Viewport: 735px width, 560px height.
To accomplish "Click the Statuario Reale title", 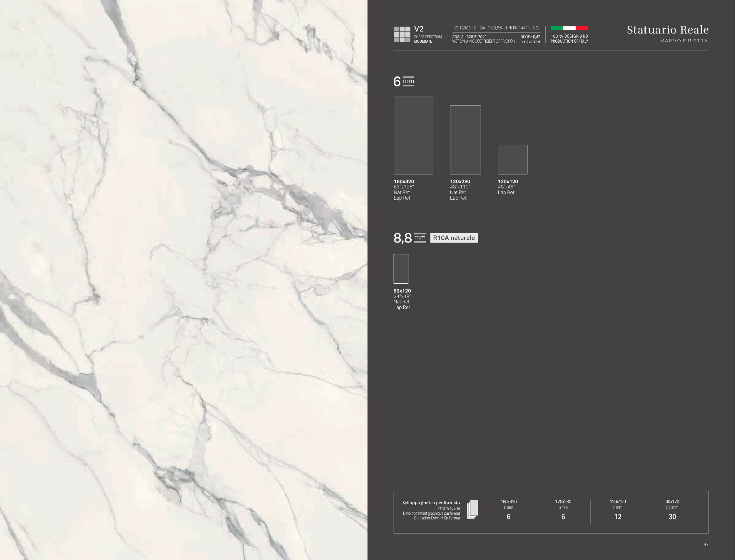I will (667, 30).
